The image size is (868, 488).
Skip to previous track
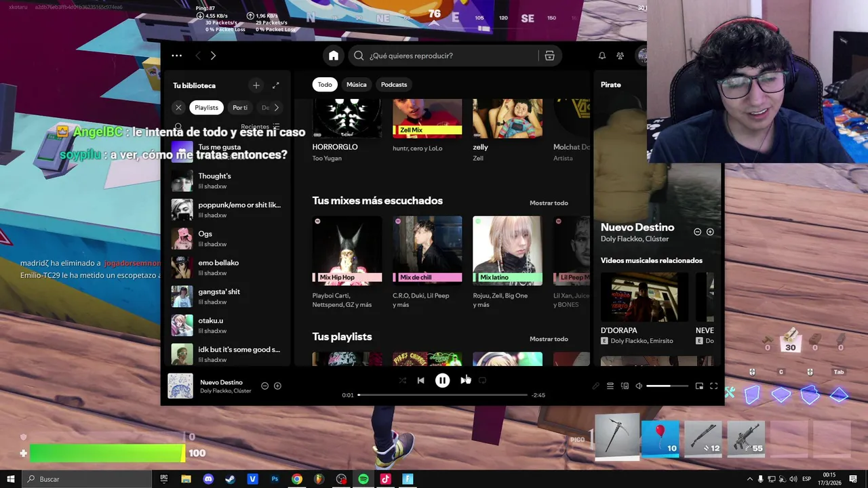[x=420, y=380]
